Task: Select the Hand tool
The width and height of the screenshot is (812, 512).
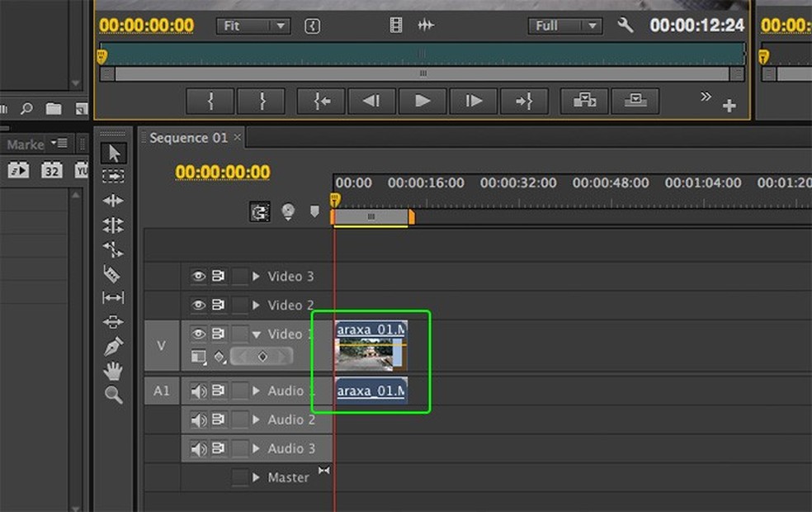Action: click(x=112, y=371)
